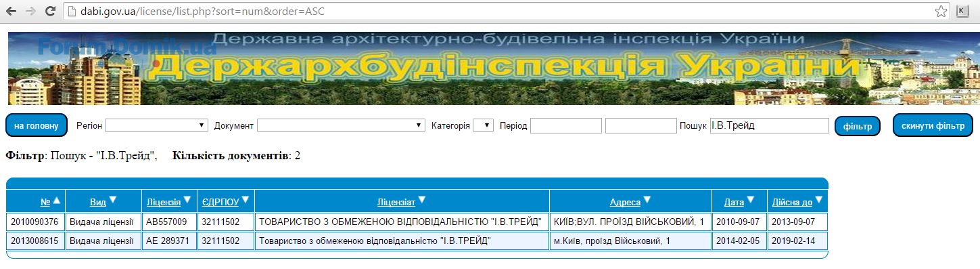Image resolution: width=980 pixels, height=269 pixels.
Task: Click sort arrow beside Дата header
Action: (x=751, y=200)
